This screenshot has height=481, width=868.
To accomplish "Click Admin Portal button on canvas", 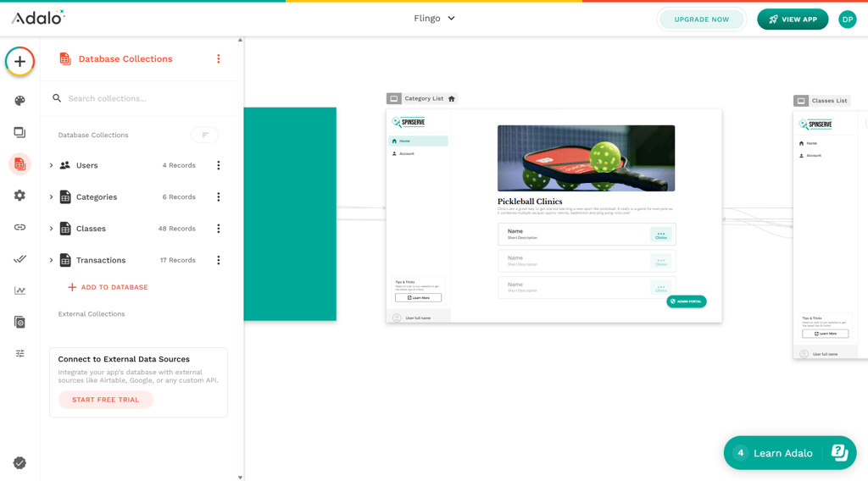I will tap(687, 301).
